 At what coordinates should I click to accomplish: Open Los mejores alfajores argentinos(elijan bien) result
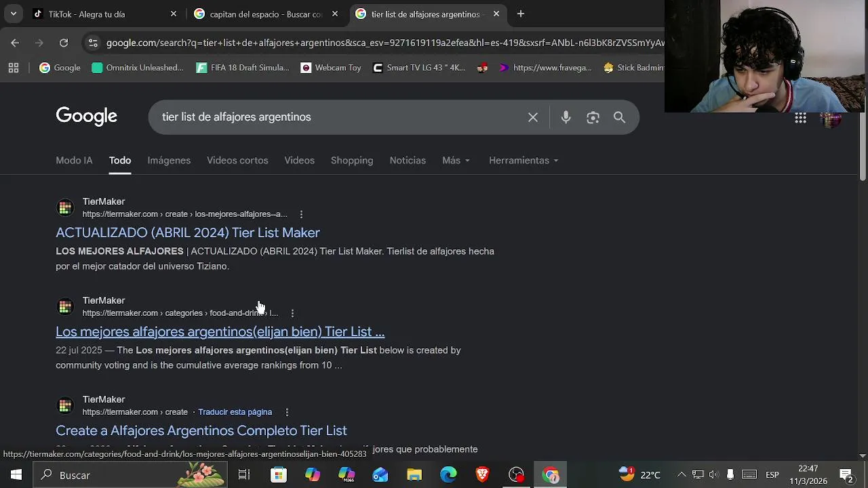220,331
